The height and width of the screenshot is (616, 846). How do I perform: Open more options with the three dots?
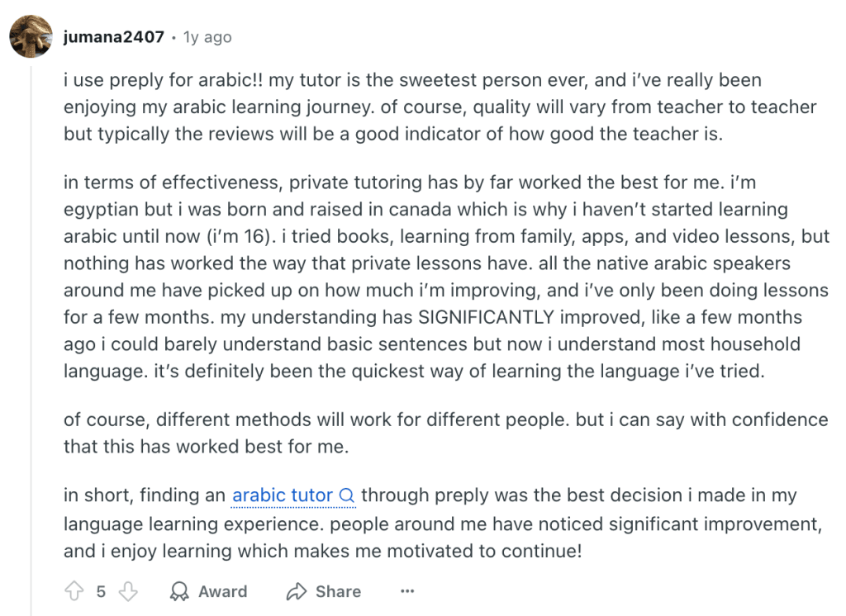[406, 591]
